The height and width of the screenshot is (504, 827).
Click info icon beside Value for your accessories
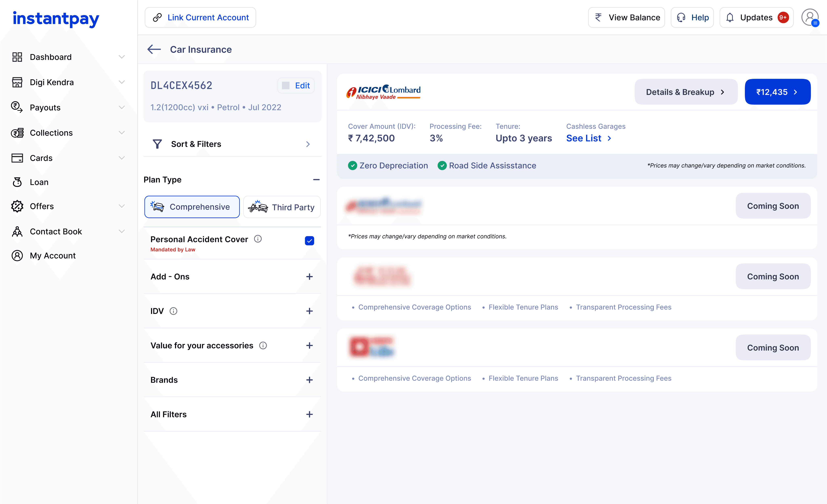click(x=263, y=345)
